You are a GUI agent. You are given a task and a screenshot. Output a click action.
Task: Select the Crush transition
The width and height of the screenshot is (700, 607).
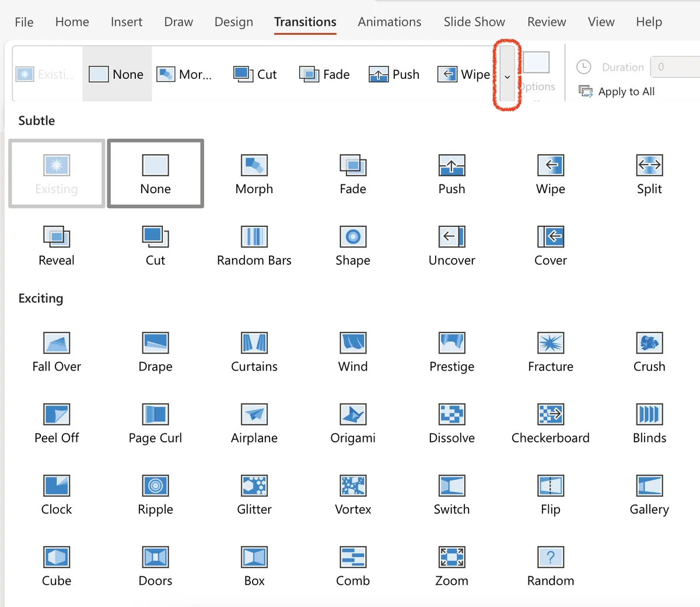tap(649, 352)
